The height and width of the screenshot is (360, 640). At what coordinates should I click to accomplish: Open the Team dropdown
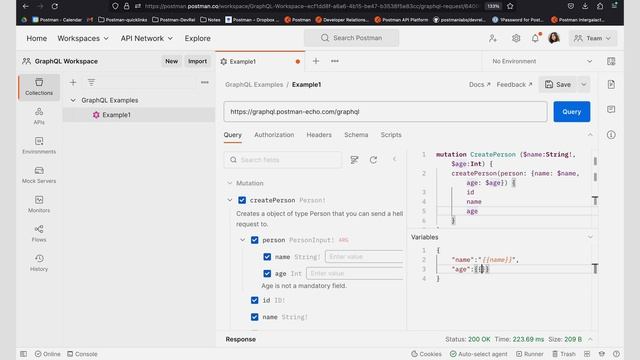point(593,38)
